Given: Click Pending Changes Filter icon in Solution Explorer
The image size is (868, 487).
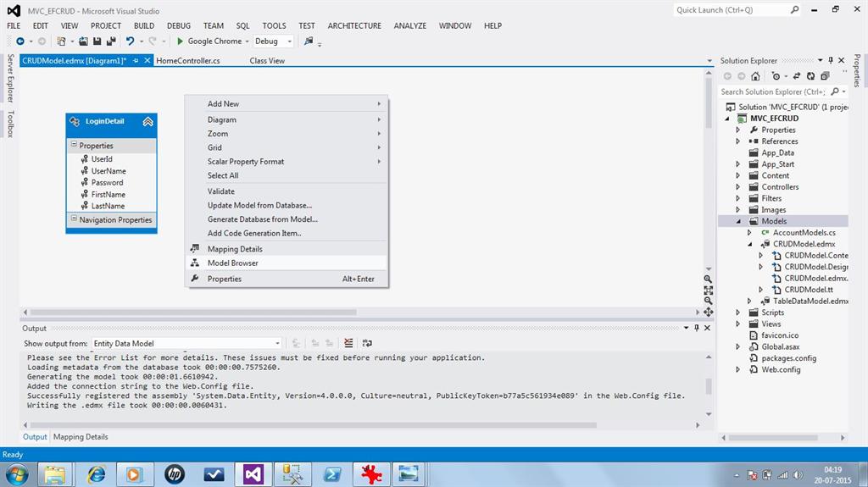Looking at the screenshot, I should coord(776,76).
